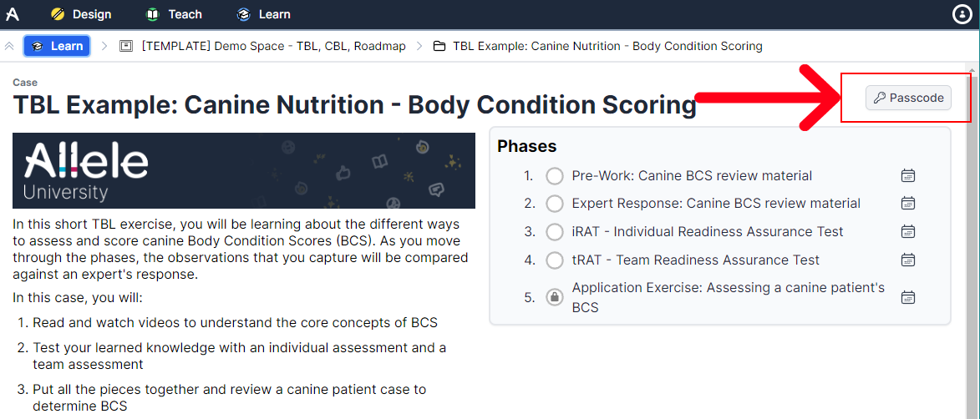Click calendar icon for Application Exercise phase

908,297
